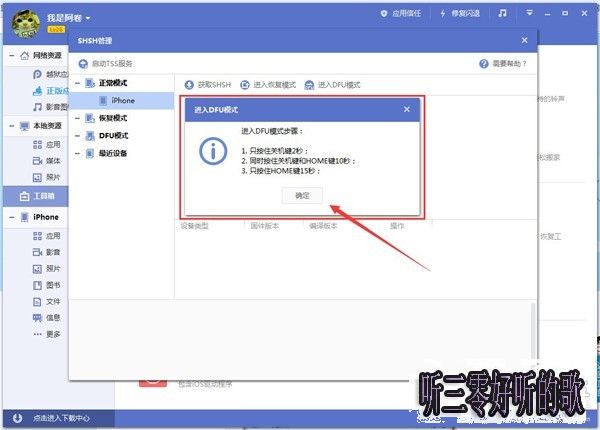The height and width of the screenshot is (430, 600).
Task: Click 点击进入下载中心 in the status bar
Action: click(x=61, y=418)
